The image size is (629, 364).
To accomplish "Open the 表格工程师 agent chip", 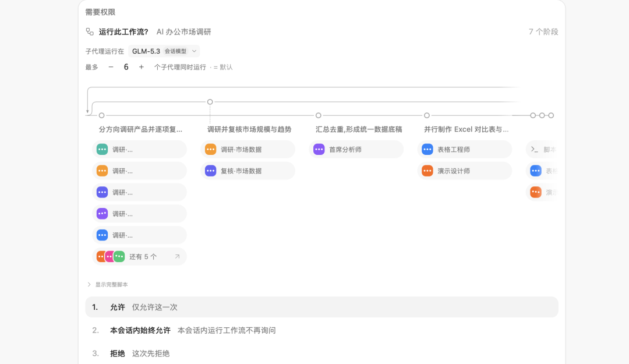I will click(464, 149).
